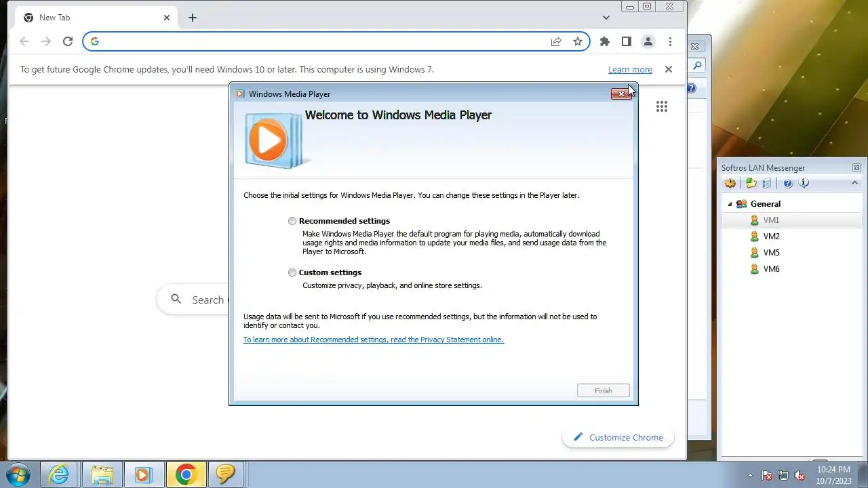Open Softros LAN Messenger help icon
Image resolution: width=868 pixels, height=488 pixels.
[788, 183]
